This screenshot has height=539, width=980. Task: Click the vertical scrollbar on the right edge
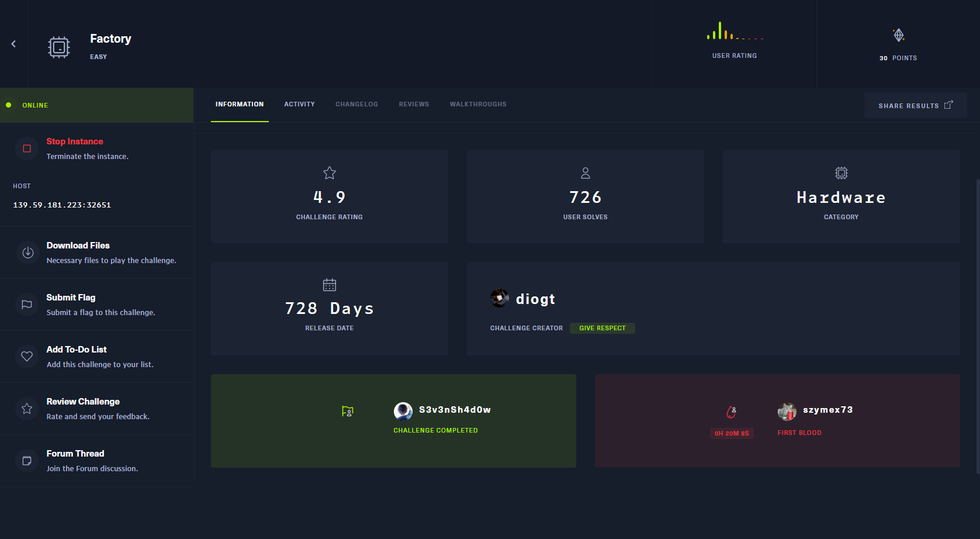pyautogui.click(x=978, y=326)
